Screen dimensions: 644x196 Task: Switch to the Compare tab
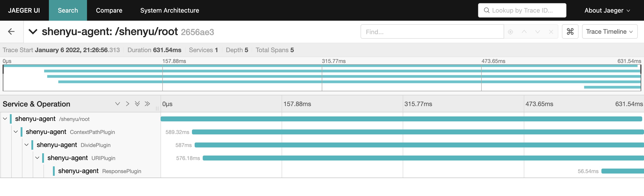(109, 10)
